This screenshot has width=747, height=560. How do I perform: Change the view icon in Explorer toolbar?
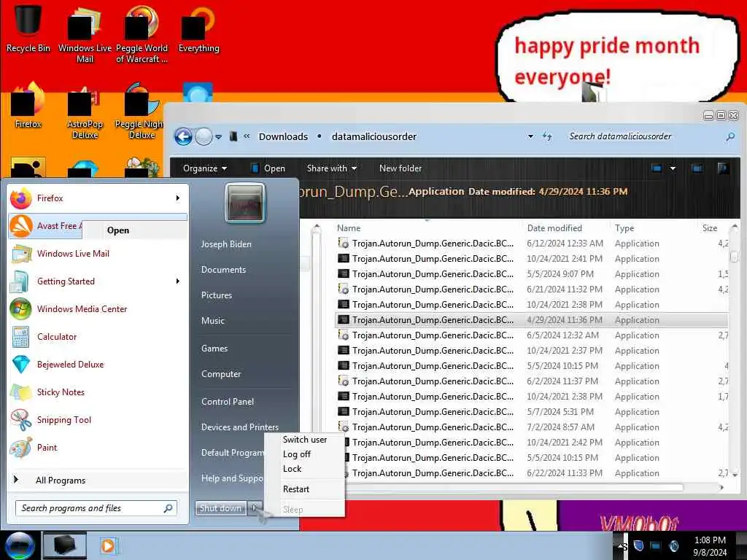(x=657, y=168)
